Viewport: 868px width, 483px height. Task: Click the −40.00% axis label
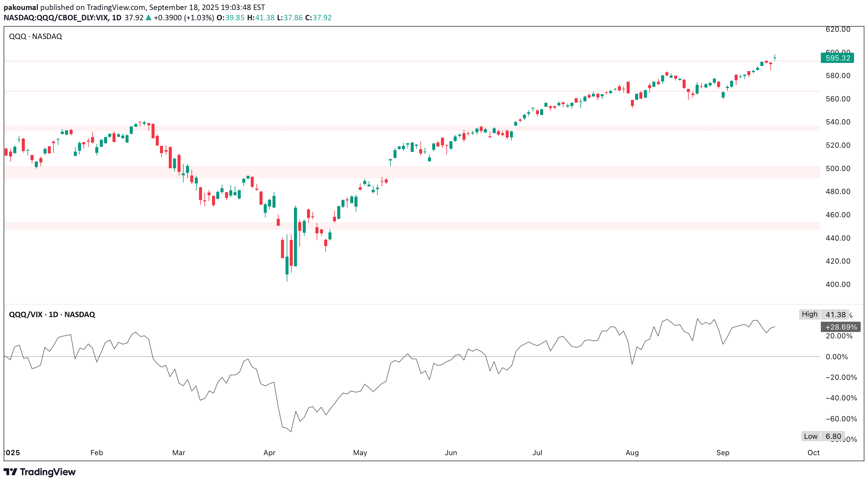point(841,398)
